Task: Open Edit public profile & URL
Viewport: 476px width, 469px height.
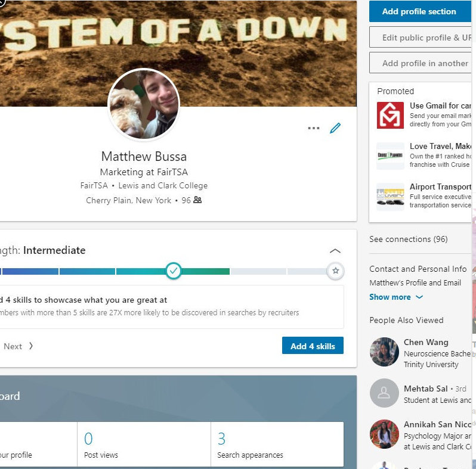Action: pyautogui.click(x=425, y=38)
